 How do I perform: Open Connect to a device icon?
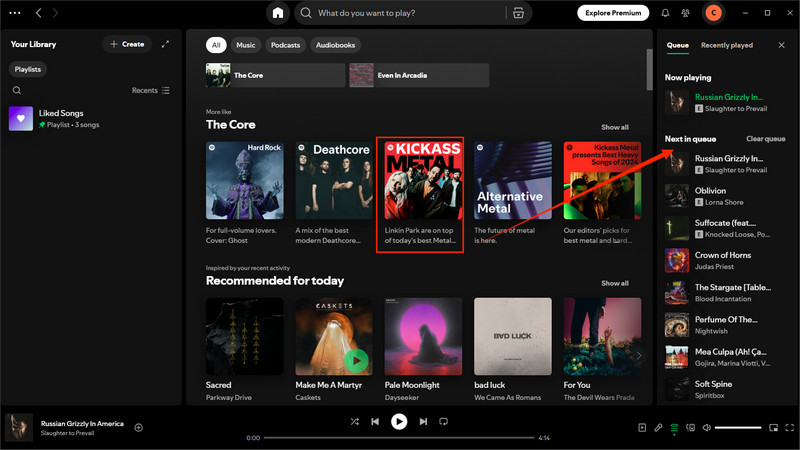pos(690,428)
